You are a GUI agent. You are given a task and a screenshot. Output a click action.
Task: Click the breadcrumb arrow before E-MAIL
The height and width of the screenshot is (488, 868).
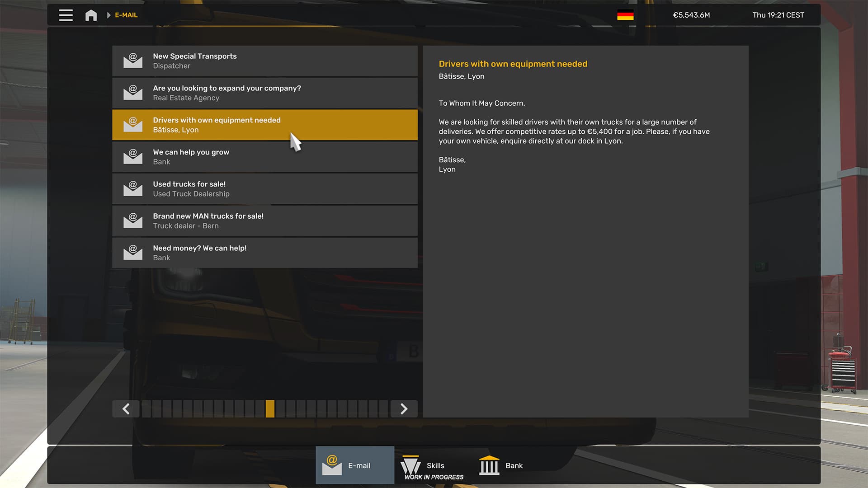tap(108, 15)
